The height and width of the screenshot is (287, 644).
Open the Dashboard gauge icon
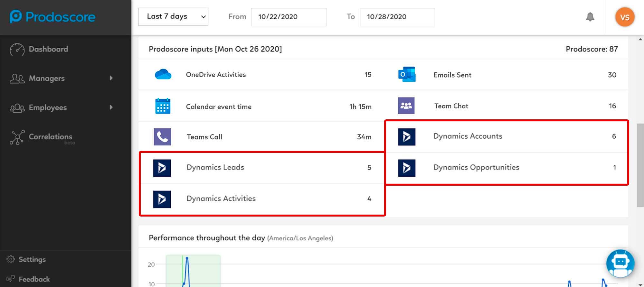[x=17, y=50]
